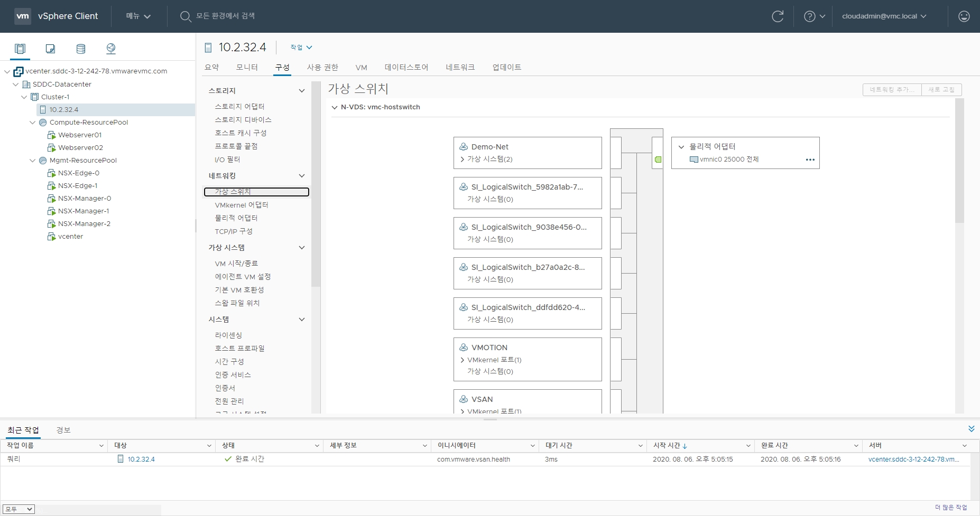Screen dimensions: 980x516
Task: Open 10.2.32.4 link in task row
Action: pos(141,459)
